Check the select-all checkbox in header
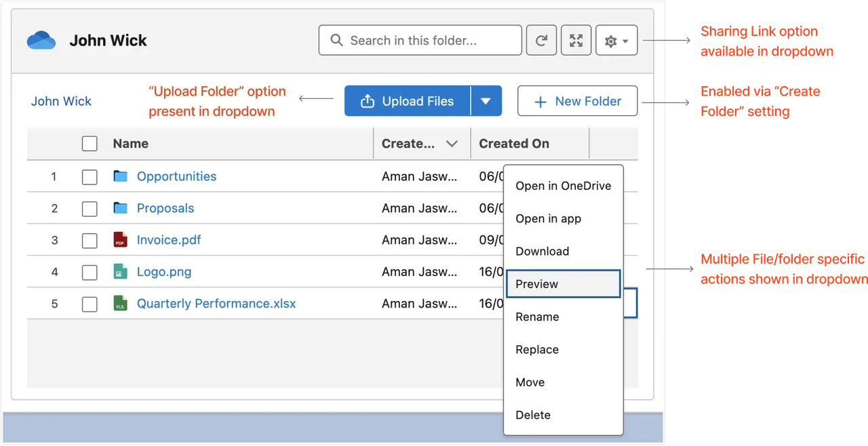The image size is (868, 446). [x=90, y=143]
